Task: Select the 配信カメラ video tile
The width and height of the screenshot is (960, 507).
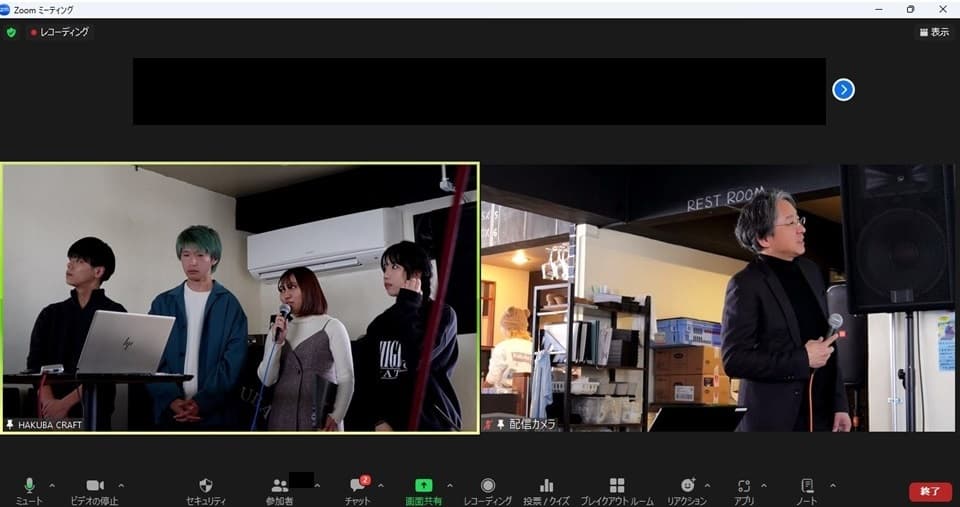Action: pos(718,298)
